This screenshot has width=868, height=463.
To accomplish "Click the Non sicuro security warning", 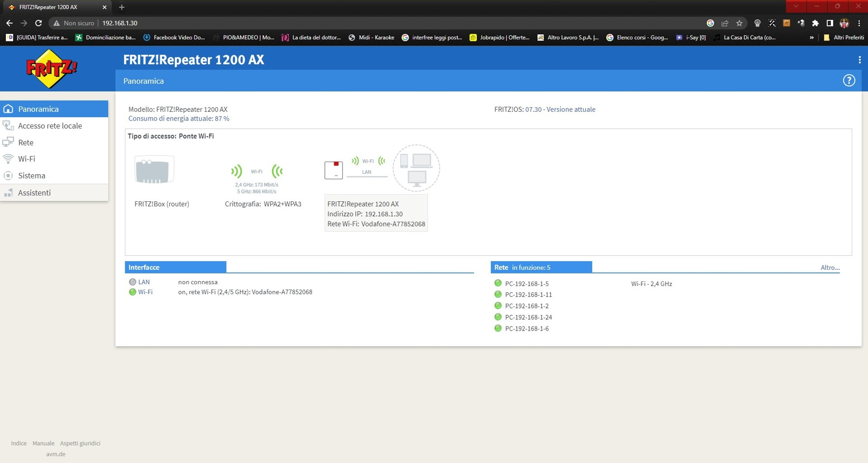I will click(74, 23).
